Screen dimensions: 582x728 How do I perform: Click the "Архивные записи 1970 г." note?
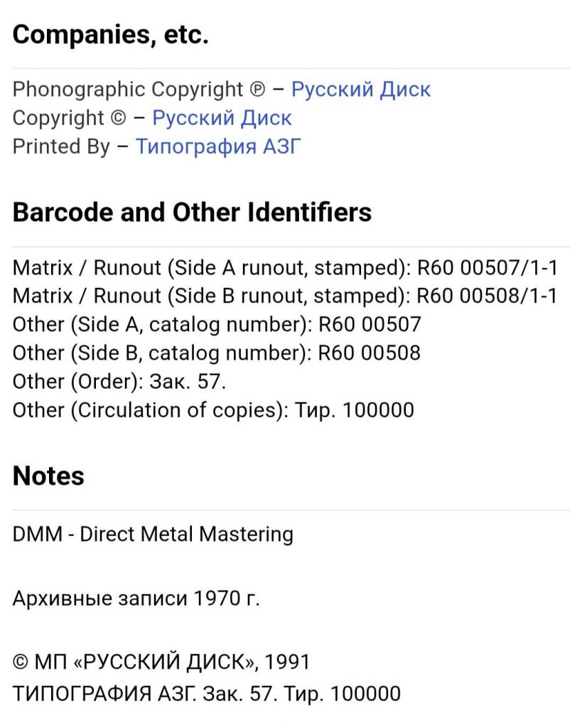point(136,599)
